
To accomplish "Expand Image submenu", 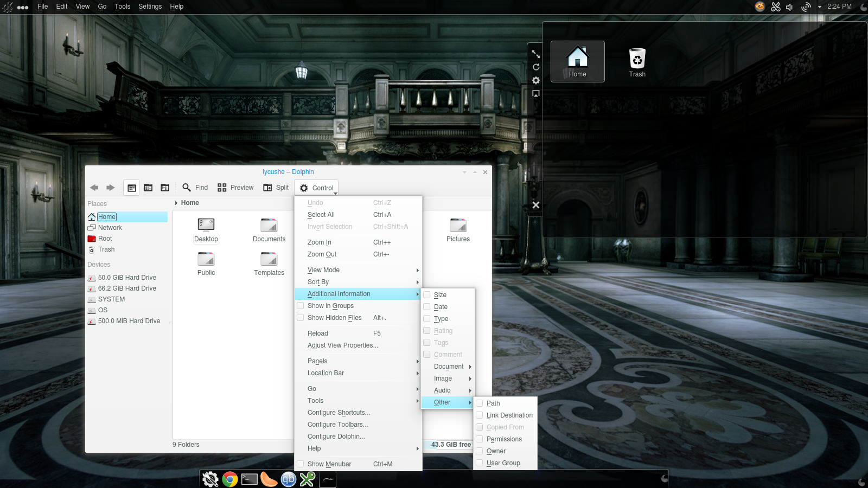I will [x=448, y=378].
